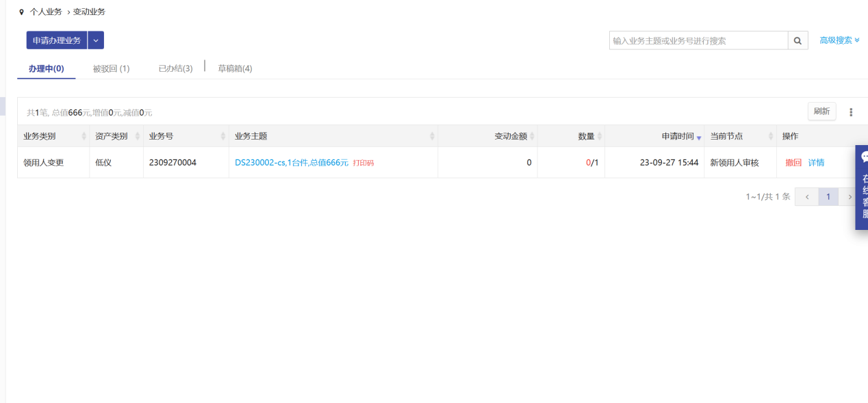Expand the 申请办理业务 dropdown arrow
Viewport: 868px width, 403px height.
click(x=96, y=40)
